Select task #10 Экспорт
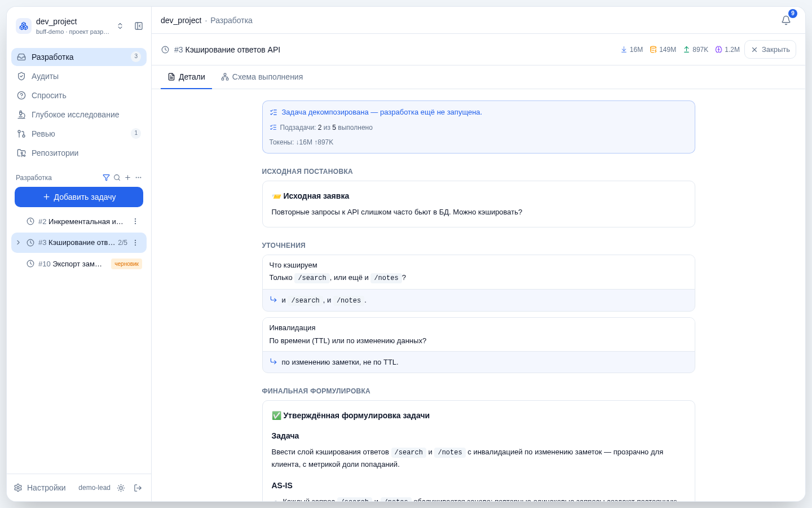The height and width of the screenshot is (508, 812). click(79, 264)
